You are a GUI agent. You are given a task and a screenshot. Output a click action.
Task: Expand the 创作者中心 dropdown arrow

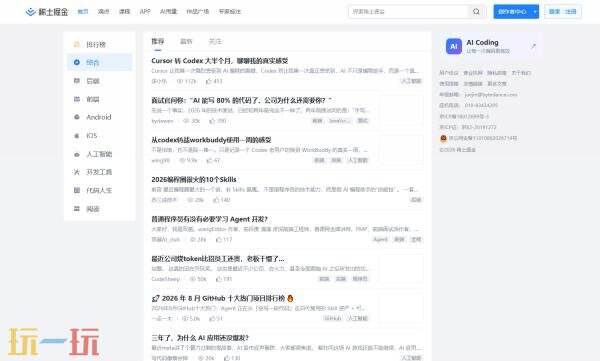pyautogui.click(x=535, y=12)
